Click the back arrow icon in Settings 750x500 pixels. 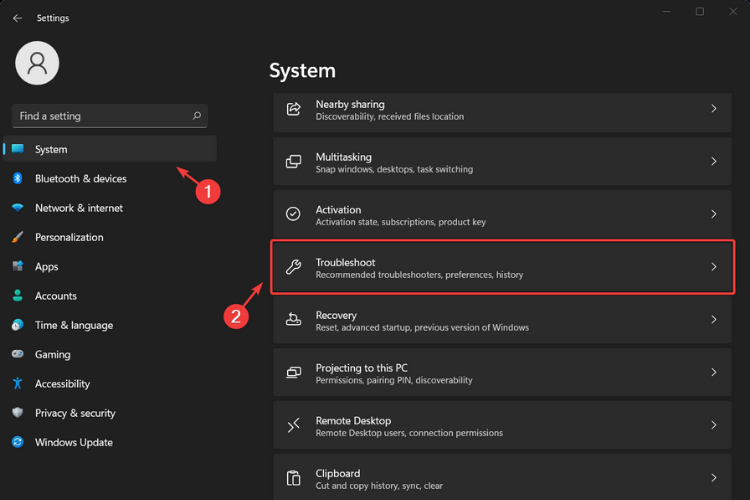point(17,18)
